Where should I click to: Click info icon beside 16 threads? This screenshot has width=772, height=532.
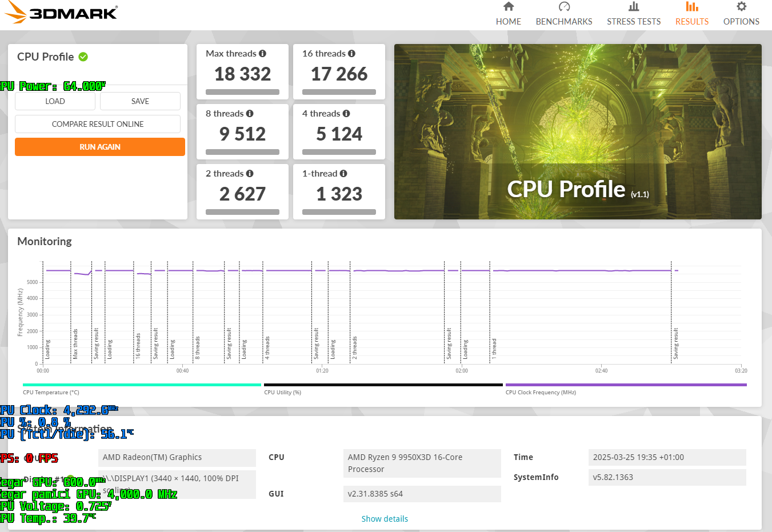[x=351, y=54]
